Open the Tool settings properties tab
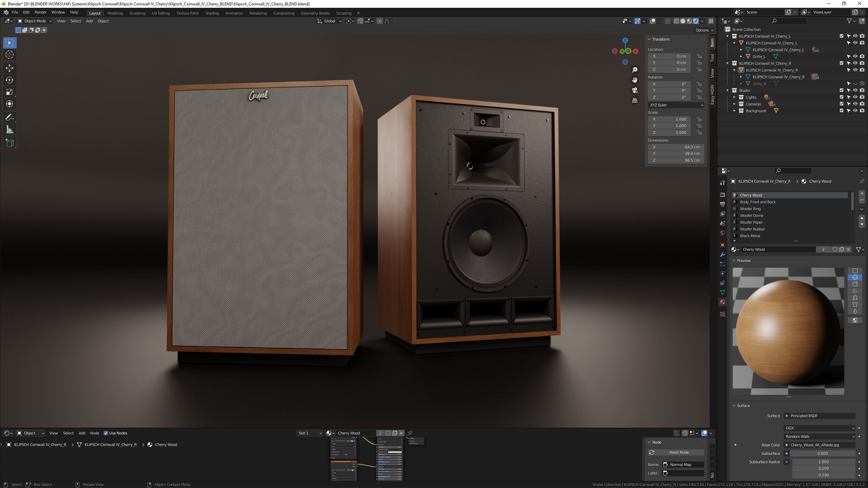This screenshot has width=868, height=488. coord(723,183)
